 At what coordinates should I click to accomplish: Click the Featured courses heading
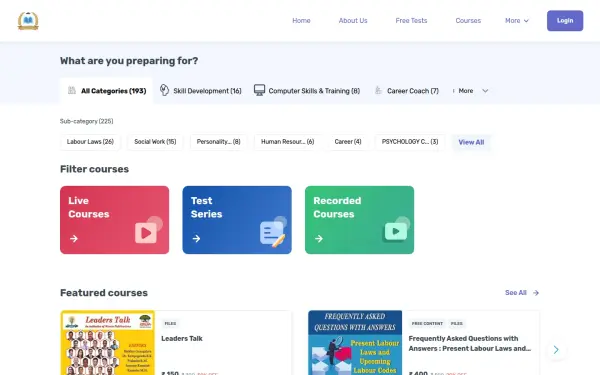point(104,293)
